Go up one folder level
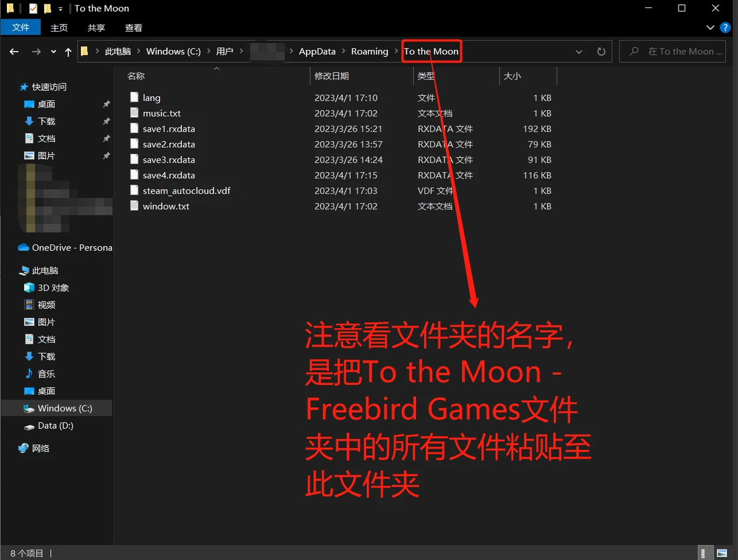This screenshot has width=738, height=560. (68, 52)
